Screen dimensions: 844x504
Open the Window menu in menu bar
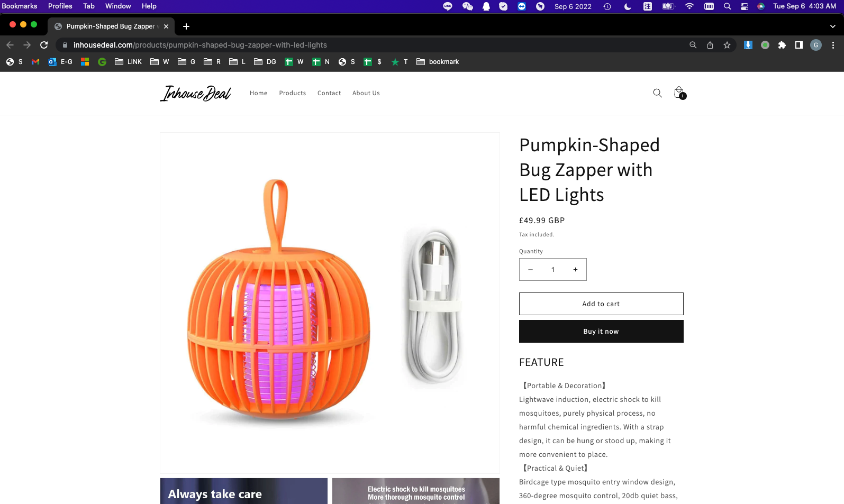coord(118,6)
